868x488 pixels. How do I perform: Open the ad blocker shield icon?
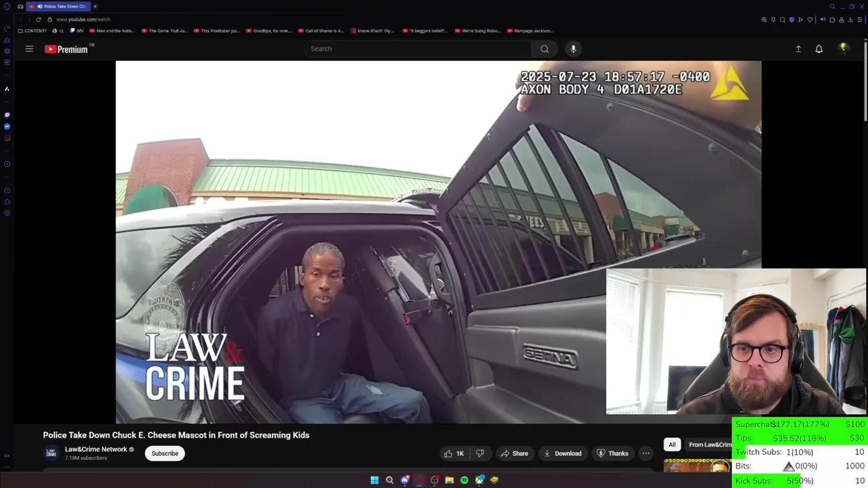point(791,20)
